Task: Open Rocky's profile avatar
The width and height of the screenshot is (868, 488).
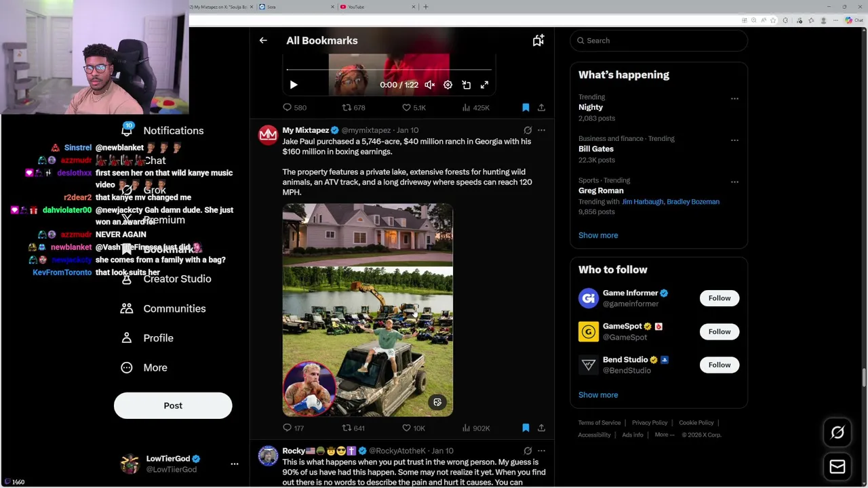Action: (x=268, y=455)
